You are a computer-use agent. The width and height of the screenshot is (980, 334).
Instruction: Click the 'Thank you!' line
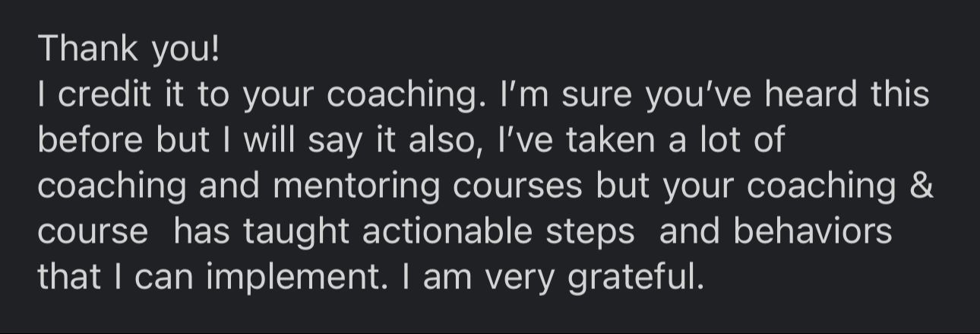[129, 49]
